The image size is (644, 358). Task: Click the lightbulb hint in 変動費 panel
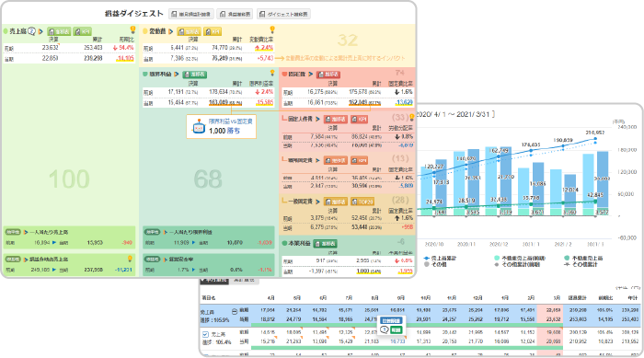[272, 29]
